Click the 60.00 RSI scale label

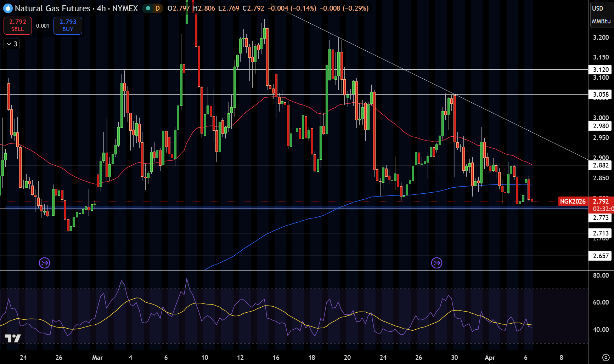(x=601, y=302)
